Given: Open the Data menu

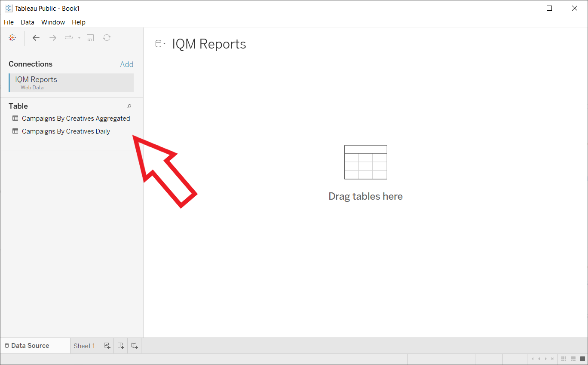Looking at the screenshot, I should 28,22.
